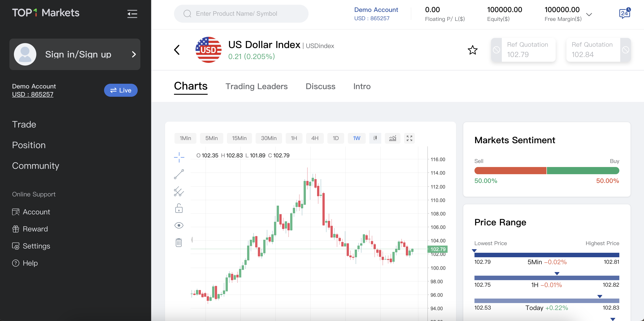Viewport: 644px width, 321px height.
Task: Select the 1D timeframe
Action: click(x=335, y=138)
